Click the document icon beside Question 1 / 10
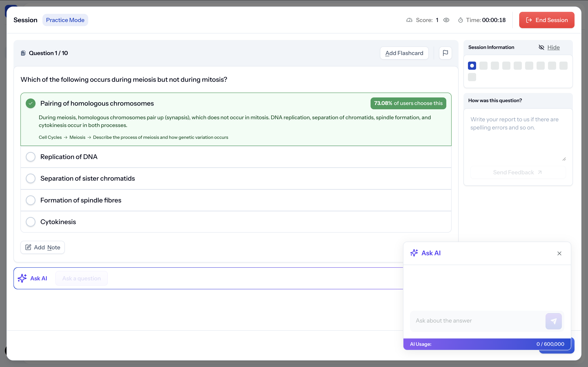 point(23,53)
